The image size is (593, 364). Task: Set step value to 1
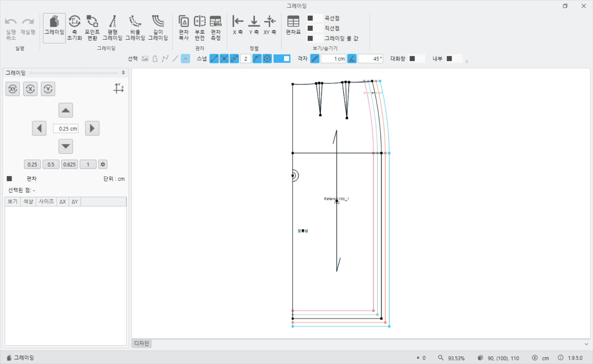(x=88, y=164)
